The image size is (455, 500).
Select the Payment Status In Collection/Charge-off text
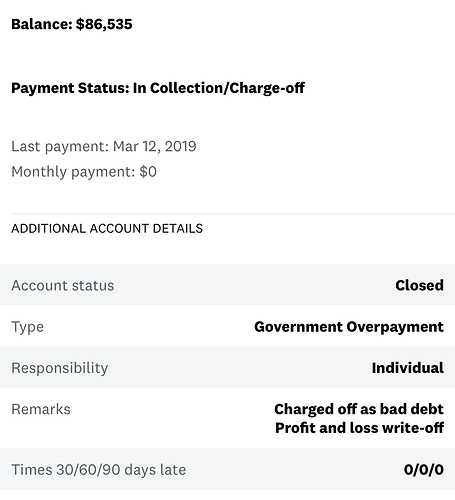click(x=158, y=88)
